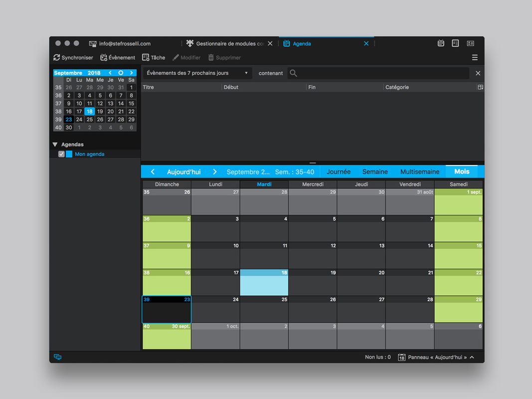Click the Synchroniser refresh icon

57,57
